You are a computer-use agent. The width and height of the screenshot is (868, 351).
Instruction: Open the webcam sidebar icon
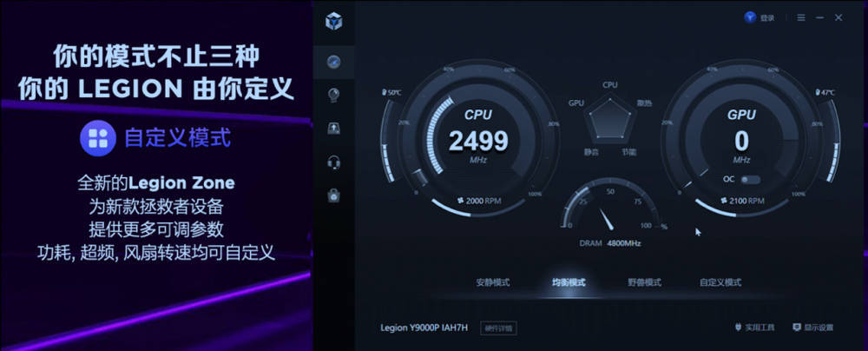334,95
